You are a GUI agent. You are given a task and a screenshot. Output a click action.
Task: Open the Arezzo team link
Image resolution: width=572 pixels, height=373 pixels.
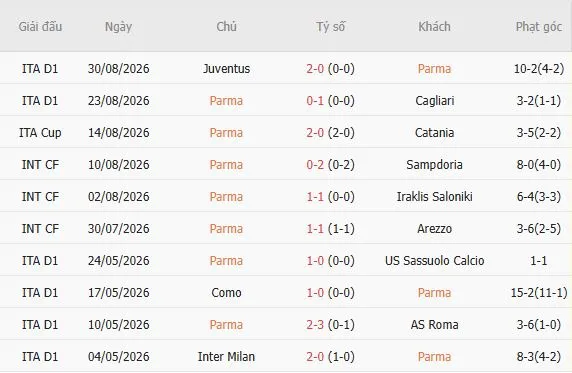pyautogui.click(x=434, y=229)
